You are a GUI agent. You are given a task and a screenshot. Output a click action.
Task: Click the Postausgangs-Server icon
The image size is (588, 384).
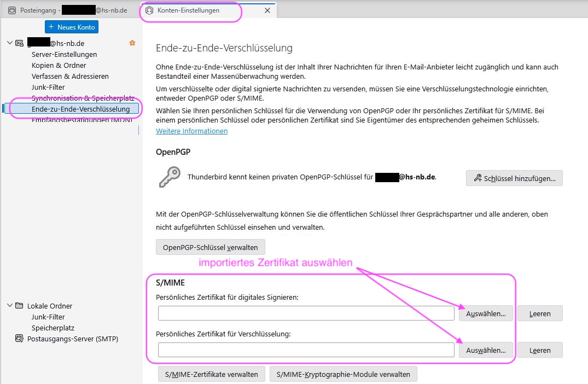tap(19, 339)
